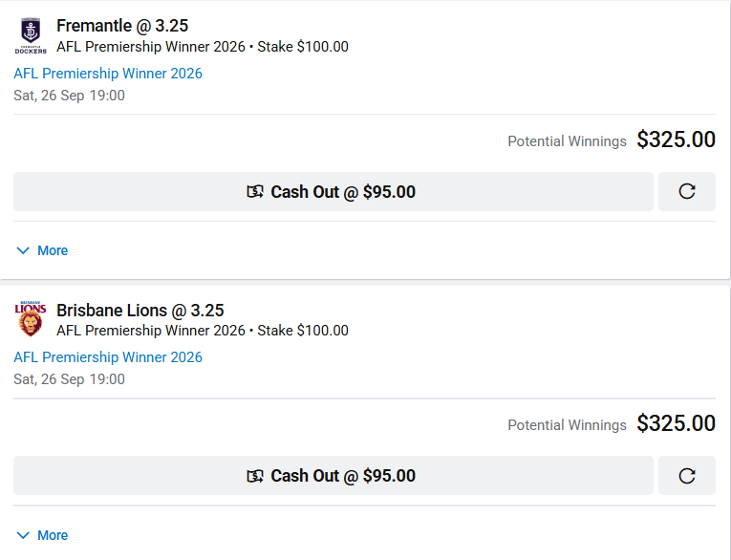The image size is (731, 560).
Task: Click the Fremantle Dockers team logo
Action: pos(31,36)
